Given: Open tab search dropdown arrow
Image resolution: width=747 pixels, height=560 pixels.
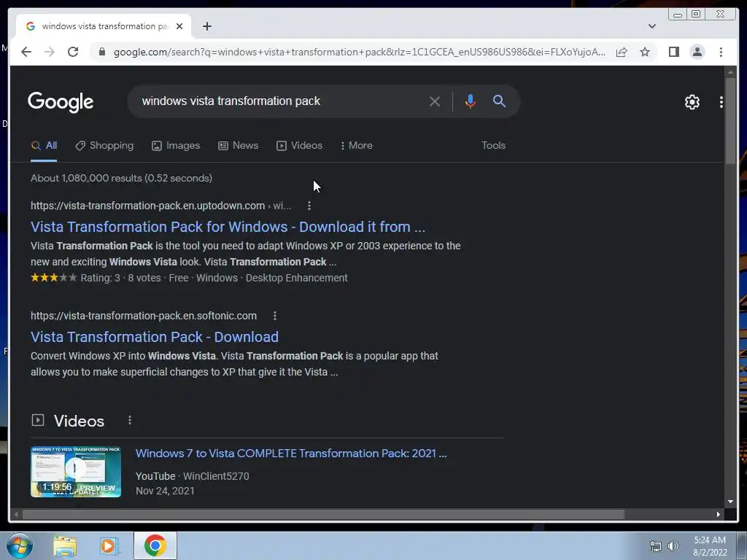Looking at the screenshot, I should pyautogui.click(x=651, y=26).
